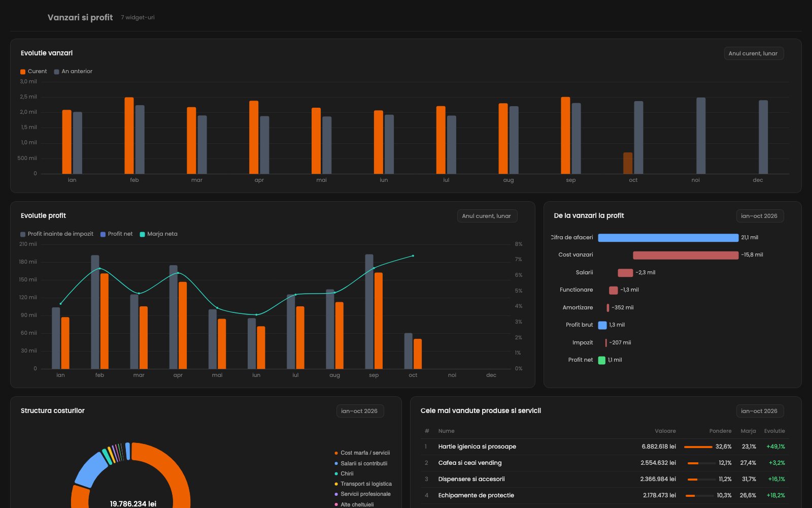The width and height of the screenshot is (812, 508).
Task: Open ian–oct 2026 selector in top products widget
Action: (760, 411)
